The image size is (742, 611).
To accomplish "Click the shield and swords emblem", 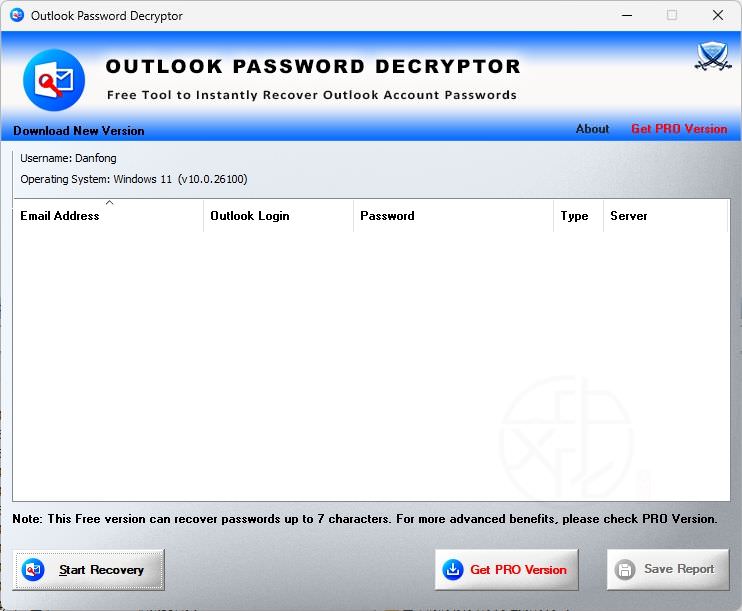I will (712, 57).
